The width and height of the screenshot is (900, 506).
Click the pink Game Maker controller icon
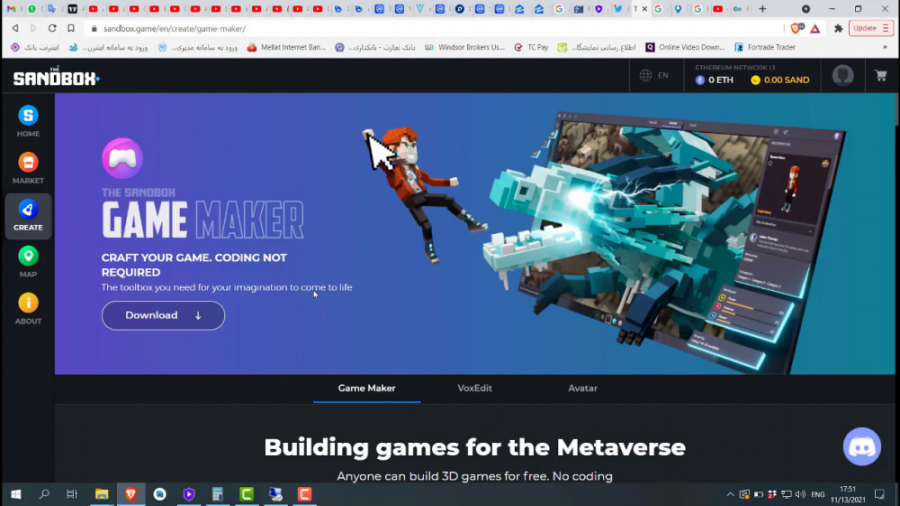(x=122, y=158)
